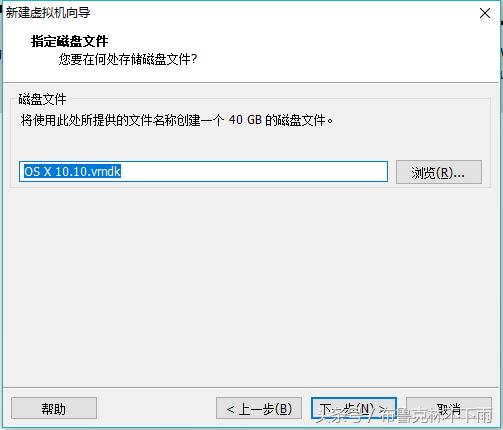Close the 新建虚拟机向导 dialog
The image size is (503, 430).
485,13
